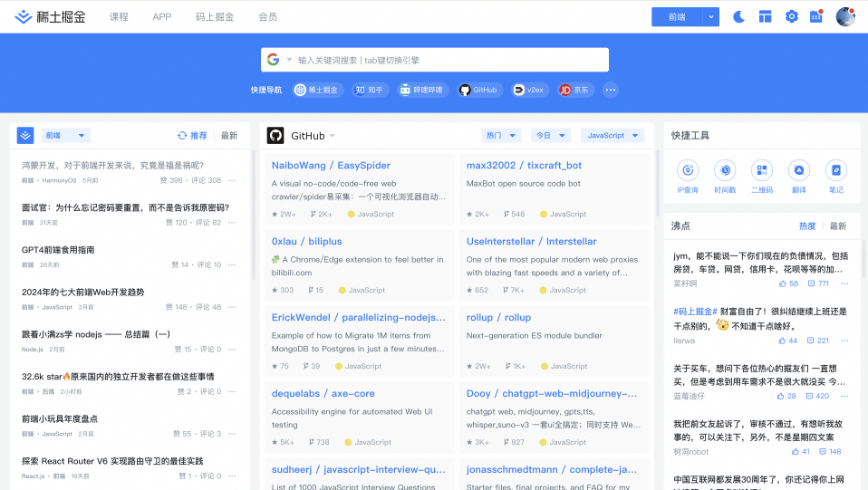Open comments on lierwa post with 221
Screen dimensions: 868x490
click(818, 341)
